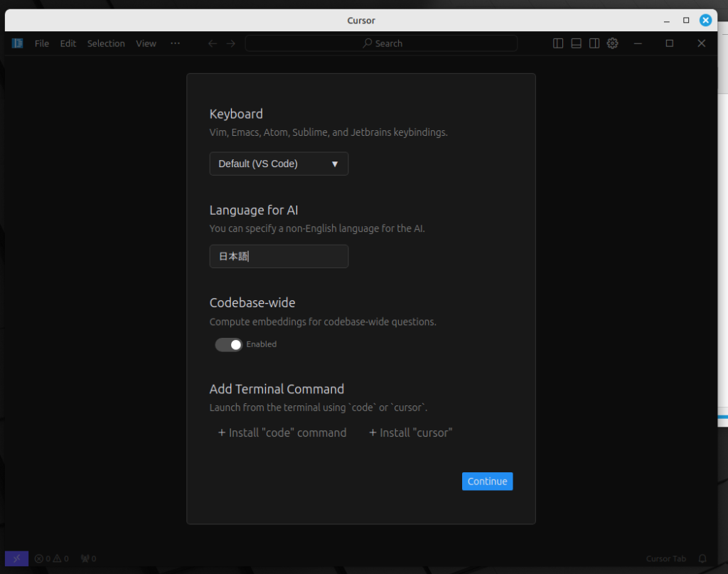Click the notifications bell in status bar
The image size is (728, 574).
pos(702,558)
